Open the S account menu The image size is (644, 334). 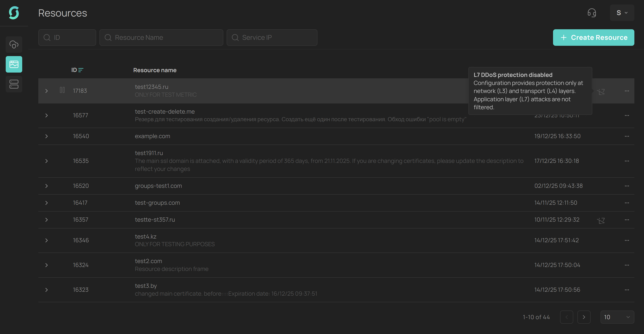click(x=622, y=13)
